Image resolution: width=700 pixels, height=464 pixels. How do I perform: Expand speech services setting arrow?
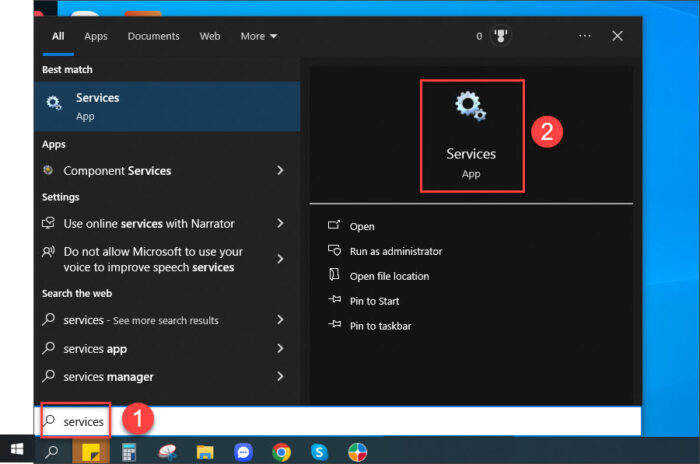[280, 259]
